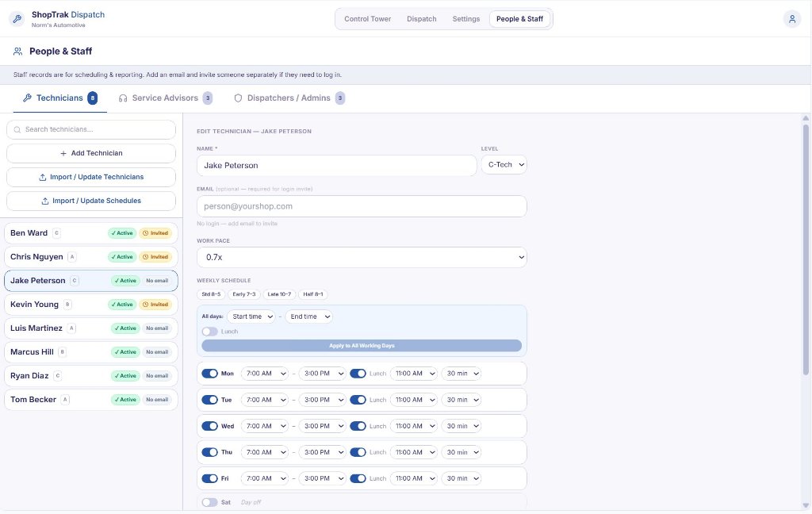Open Friday start time 7:00 AM dropdown
This screenshot has height=514, width=812.
click(x=265, y=479)
